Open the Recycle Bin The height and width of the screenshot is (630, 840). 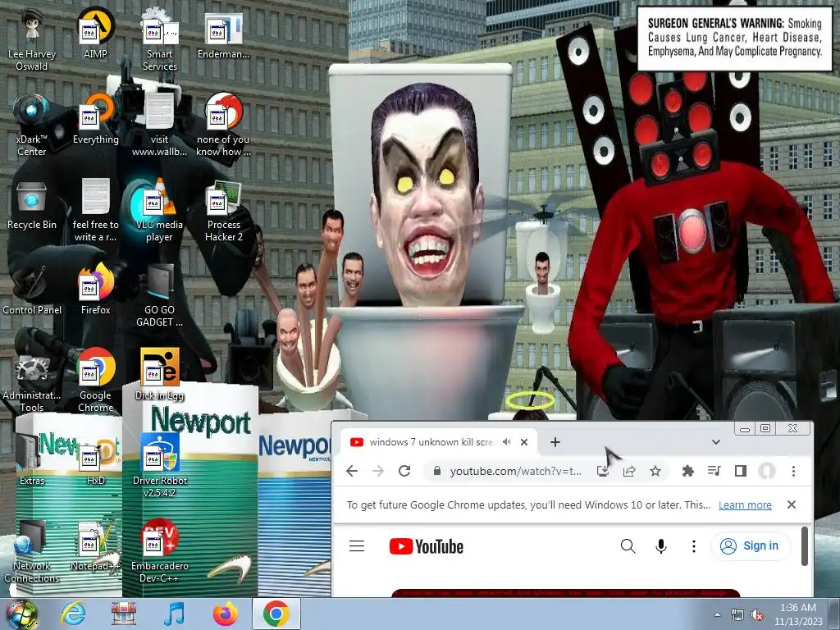click(32, 206)
